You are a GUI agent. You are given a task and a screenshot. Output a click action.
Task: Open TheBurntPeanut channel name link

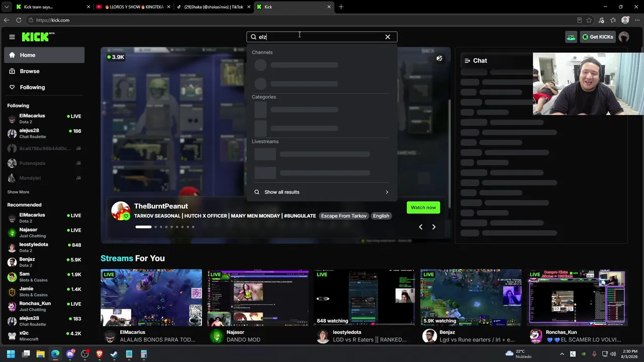coord(161,206)
